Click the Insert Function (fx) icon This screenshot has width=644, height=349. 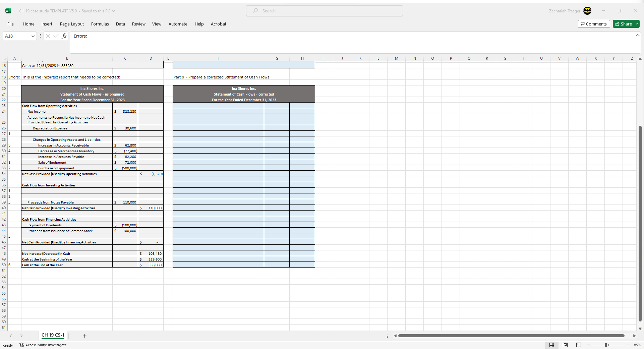point(64,36)
